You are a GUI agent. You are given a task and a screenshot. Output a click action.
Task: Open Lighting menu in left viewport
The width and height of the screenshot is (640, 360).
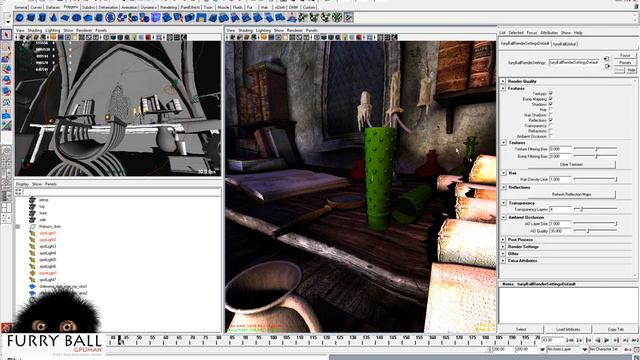point(52,30)
